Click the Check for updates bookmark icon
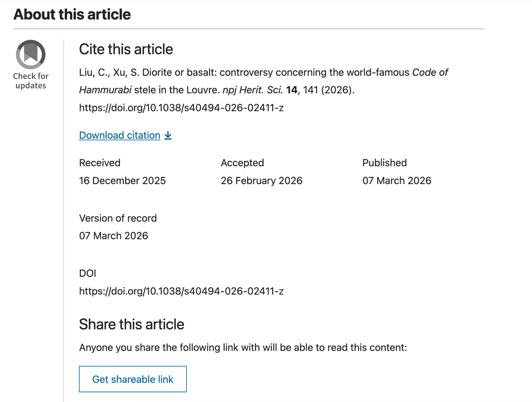This screenshot has height=402, width=532. 31,54
